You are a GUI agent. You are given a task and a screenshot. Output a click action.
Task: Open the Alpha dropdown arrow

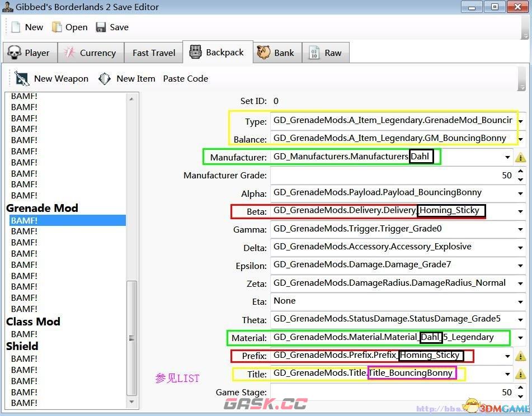[520, 193]
